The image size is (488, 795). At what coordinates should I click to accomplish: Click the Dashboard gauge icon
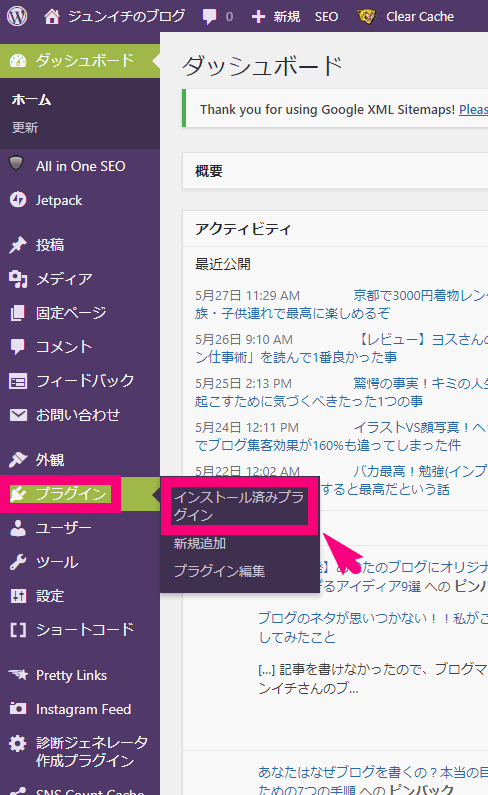point(18,61)
